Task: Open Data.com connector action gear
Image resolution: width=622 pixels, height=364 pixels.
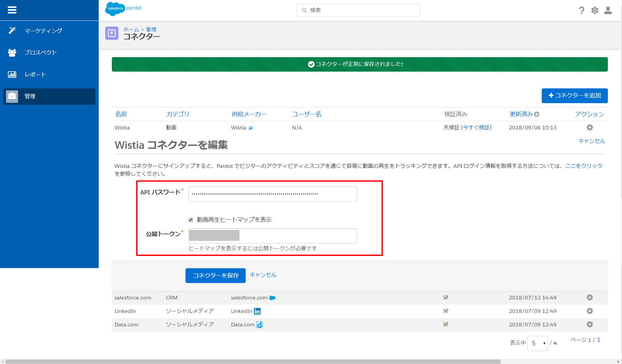Action: click(590, 325)
